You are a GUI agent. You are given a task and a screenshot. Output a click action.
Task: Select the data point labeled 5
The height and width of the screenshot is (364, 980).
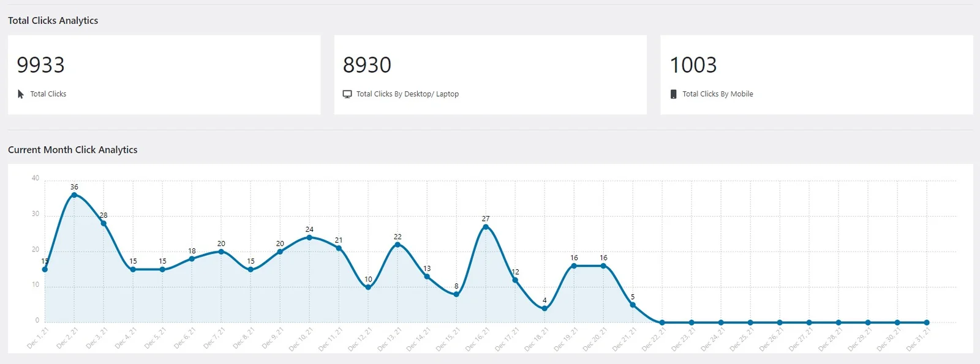633,305
